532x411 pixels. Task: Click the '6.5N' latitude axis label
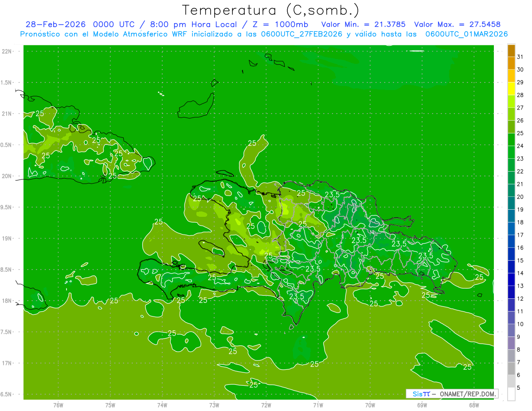click(x=7, y=395)
